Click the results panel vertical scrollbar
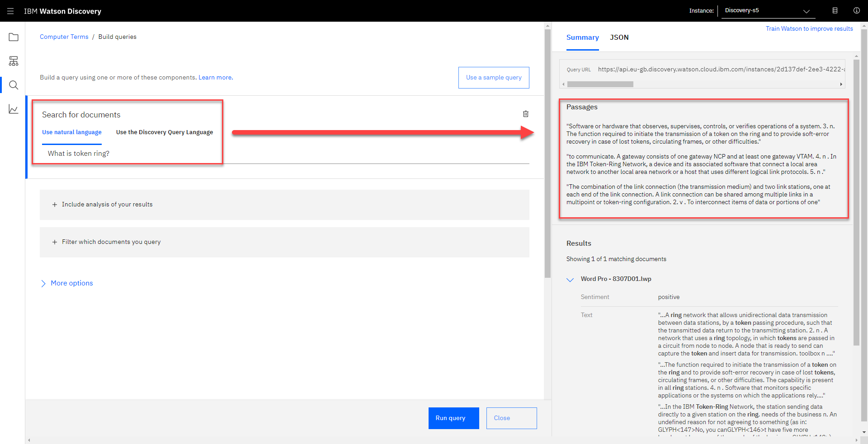 click(856, 202)
